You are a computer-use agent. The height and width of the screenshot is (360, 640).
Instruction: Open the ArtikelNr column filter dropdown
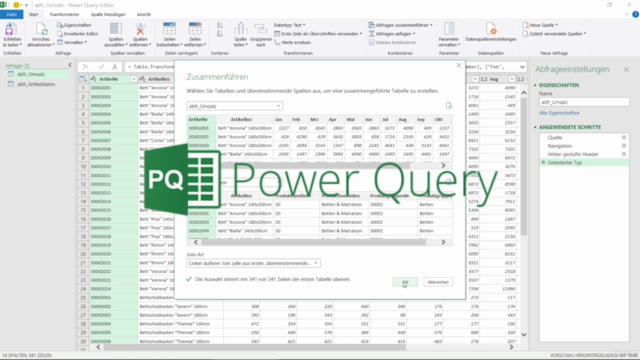(x=133, y=79)
